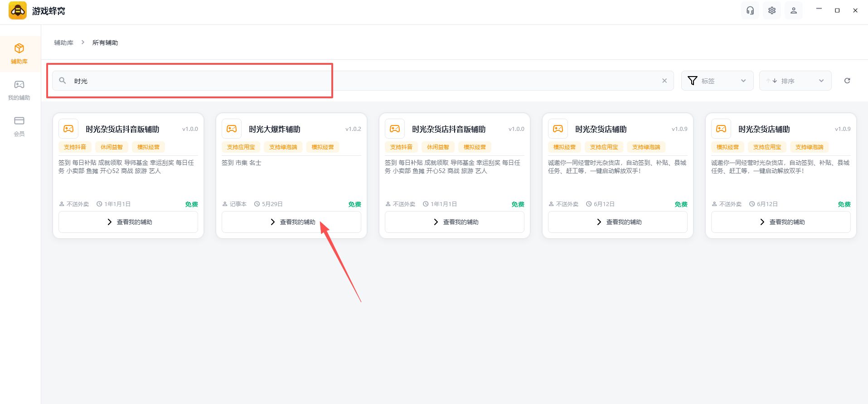The height and width of the screenshot is (404, 868).
Task: Click the gamepad icon of 时光大爆炸辅助
Action: pos(232,129)
